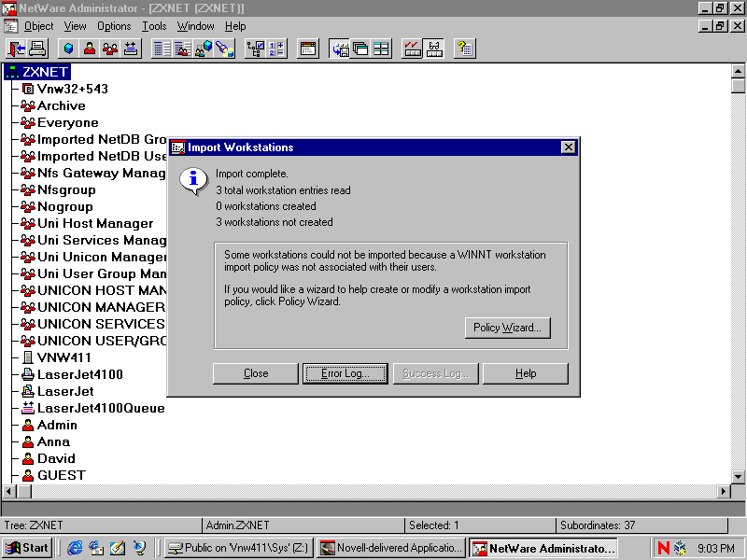Click the yellow Help question mark toolbar icon
Image resolution: width=747 pixels, height=560 pixels.
pos(464,49)
